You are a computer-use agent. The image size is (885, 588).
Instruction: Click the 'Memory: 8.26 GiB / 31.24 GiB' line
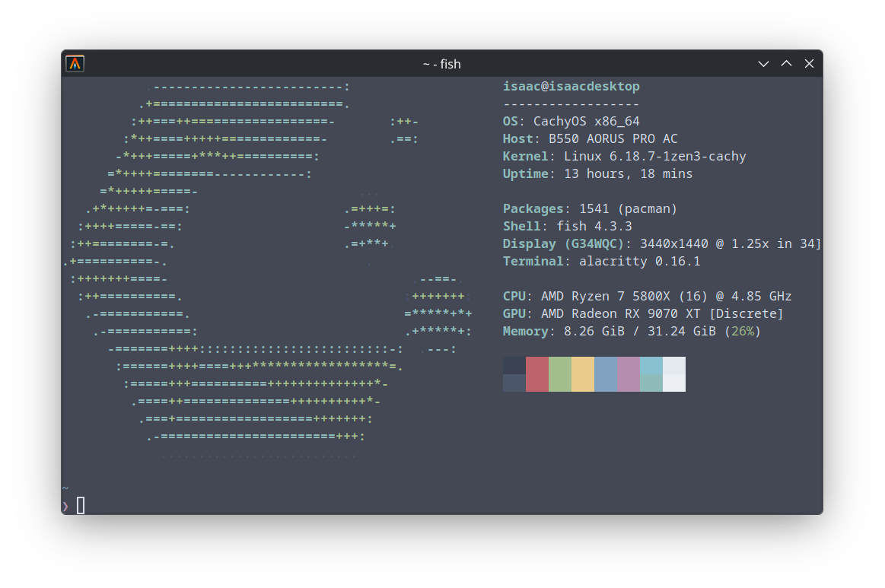point(632,331)
